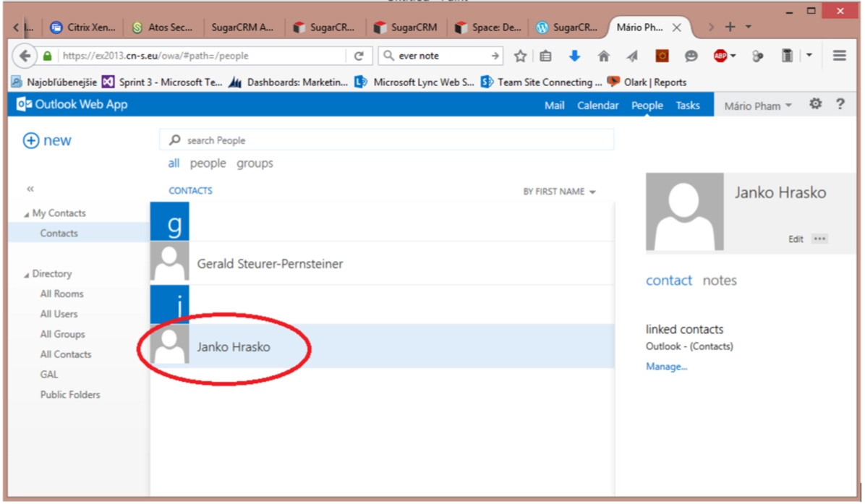This screenshot has width=865, height=504.
Task: Open the Dashboards: Marketin... bookmark
Action: (x=289, y=82)
